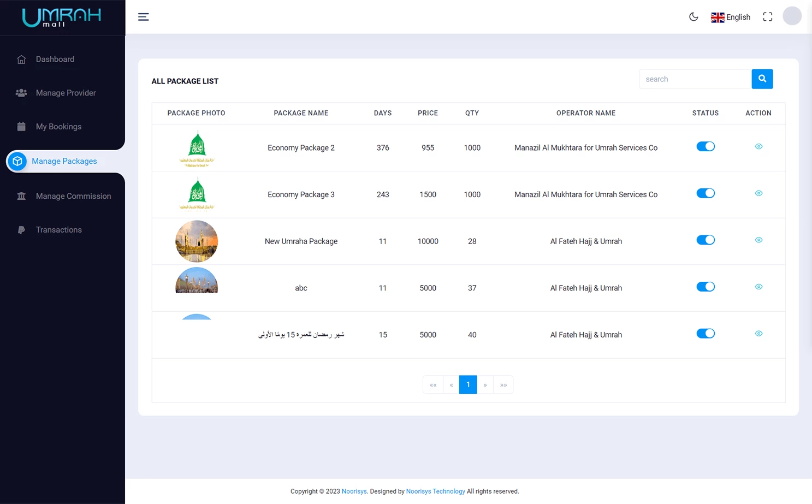
Task: Disable the abc package status switch
Action: pos(706,286)
